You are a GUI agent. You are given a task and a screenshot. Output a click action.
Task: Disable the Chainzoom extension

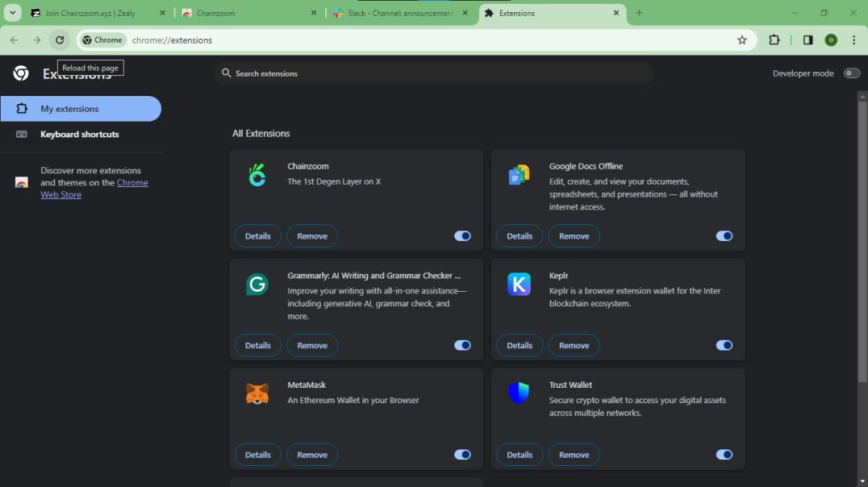(462, 235)
